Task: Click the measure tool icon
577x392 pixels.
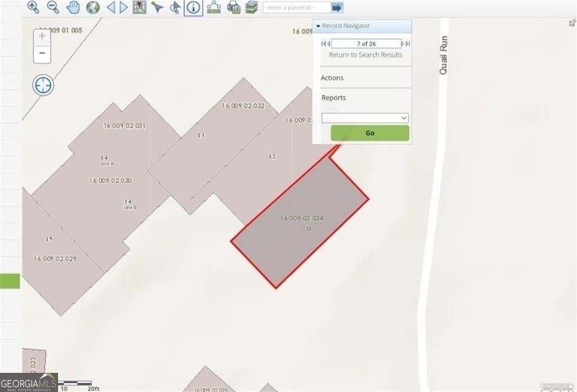Action: [x=214, y=7]
